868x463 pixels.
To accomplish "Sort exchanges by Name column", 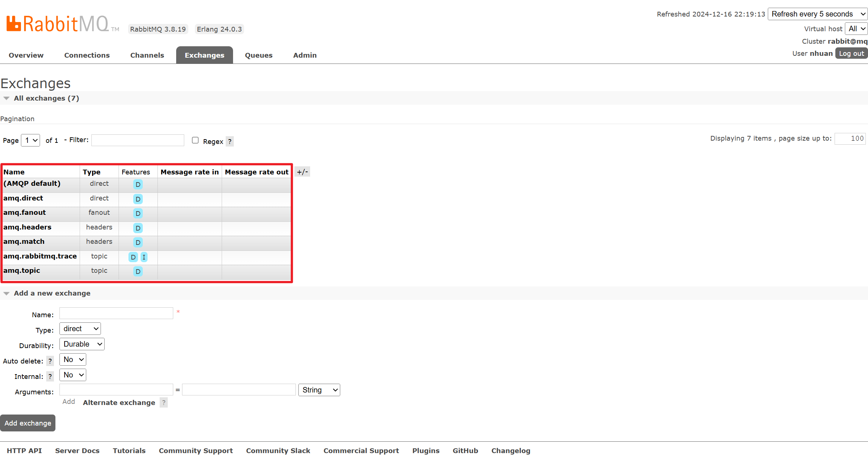I will click(x=14, y=172).
